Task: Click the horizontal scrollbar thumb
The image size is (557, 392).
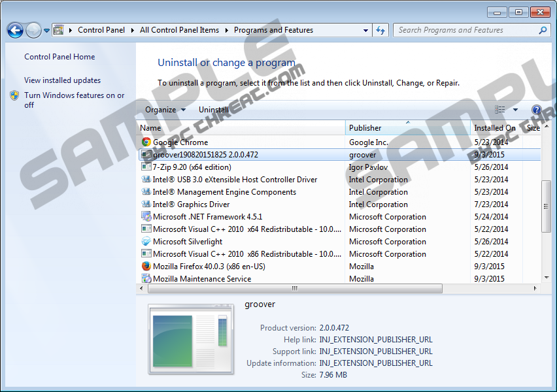Action: click(294, 288)
